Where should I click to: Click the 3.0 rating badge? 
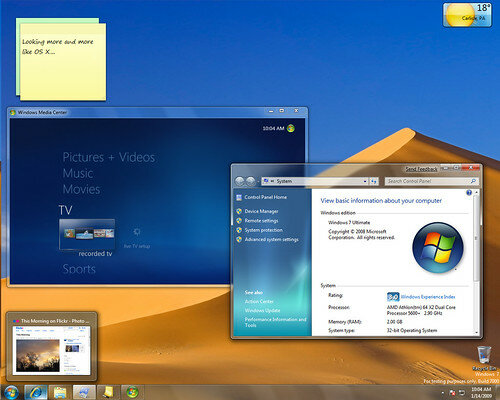click(x=393, y=297)
